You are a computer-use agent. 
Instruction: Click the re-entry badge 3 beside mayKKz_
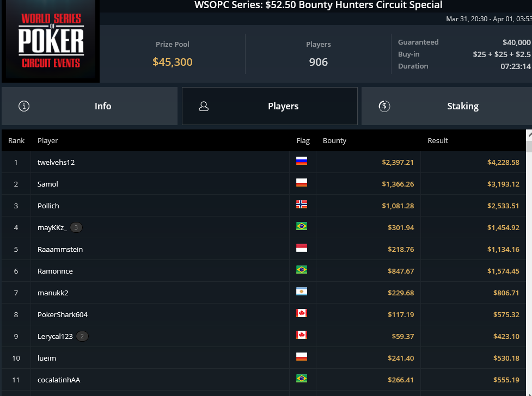(x=76, y=227)
